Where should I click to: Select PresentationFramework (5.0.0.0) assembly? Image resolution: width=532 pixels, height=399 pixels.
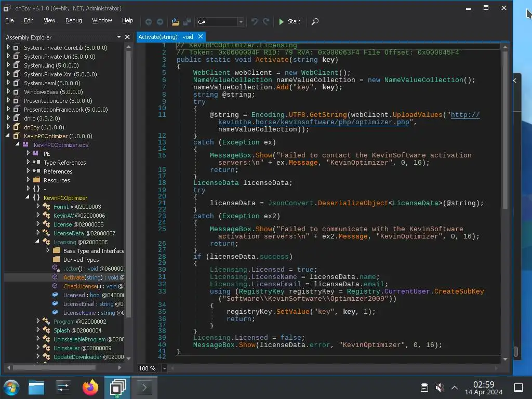pos(66,110)
